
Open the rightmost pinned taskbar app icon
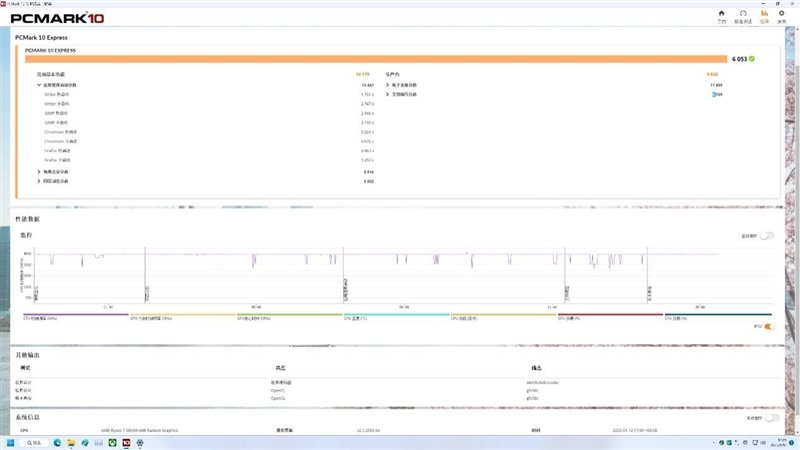140,443
